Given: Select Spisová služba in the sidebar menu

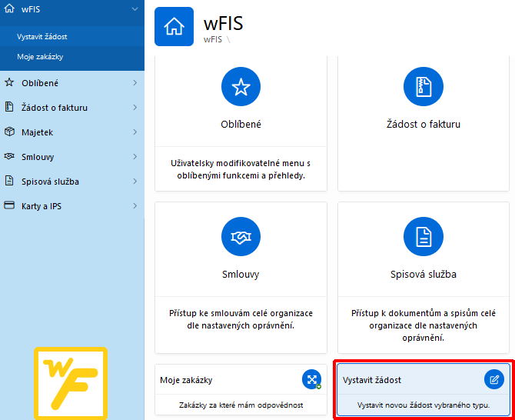Looking at the screenshot, I should click(50, 182).
